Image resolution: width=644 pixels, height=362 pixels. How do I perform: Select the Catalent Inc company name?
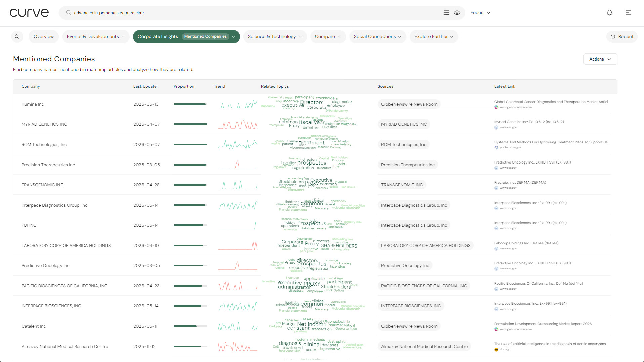34,326
